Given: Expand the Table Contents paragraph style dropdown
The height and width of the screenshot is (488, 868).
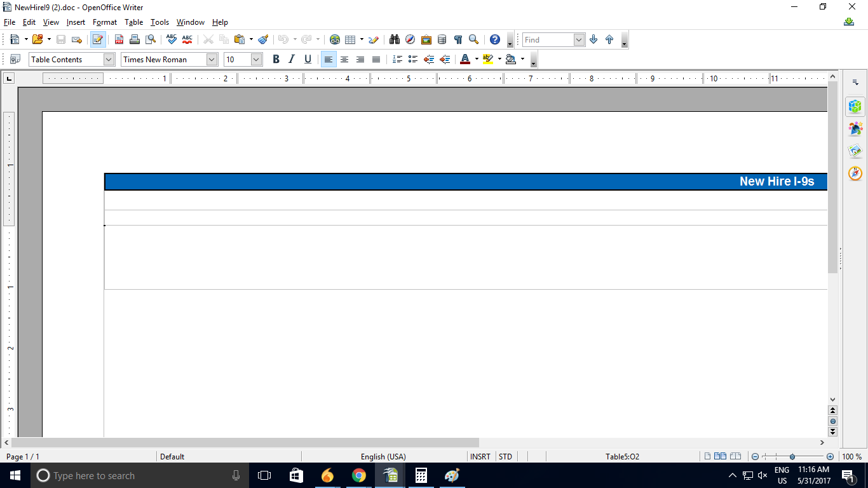Looking at the screenshot, I should pyautogui.click(x=108, y=59).
